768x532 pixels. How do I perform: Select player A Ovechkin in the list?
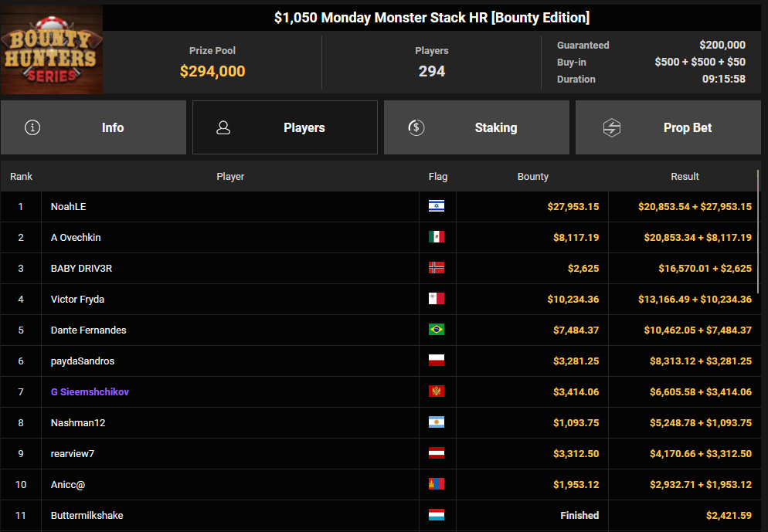pos(76,237)
